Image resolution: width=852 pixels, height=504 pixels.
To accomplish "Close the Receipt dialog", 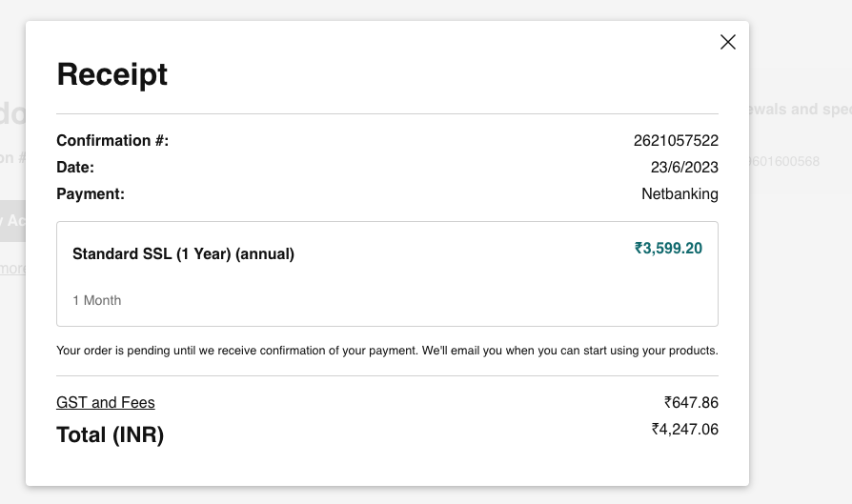I will point(728,42).
